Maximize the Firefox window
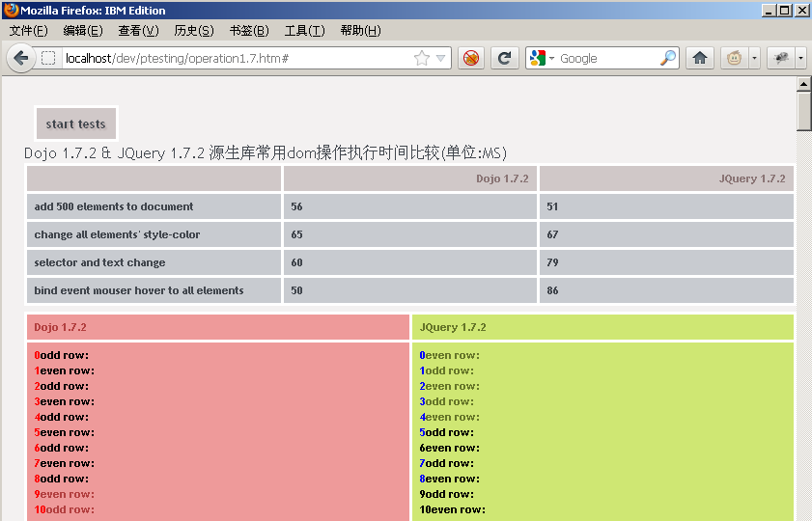The width and height of the screenshot is (812, 521). tap(785, 10)
